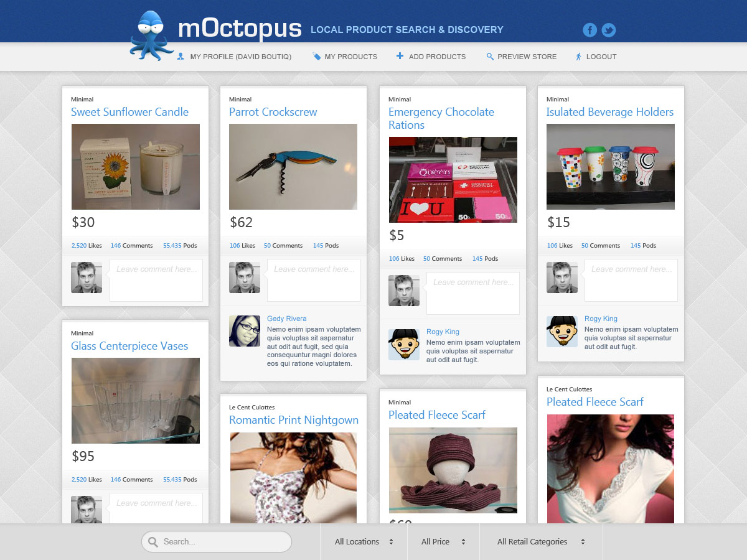Open commenter Gedy Rivera's name link
Viewport: 747px width, 560px height.
287,319
